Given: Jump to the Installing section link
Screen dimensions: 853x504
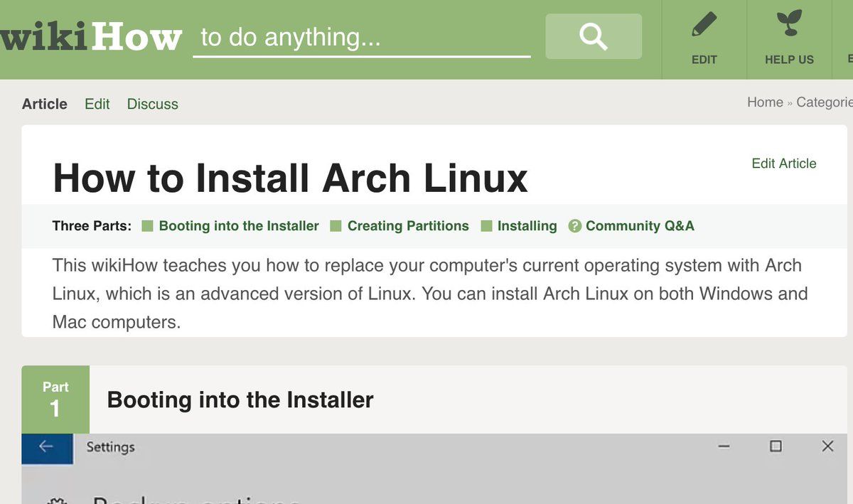Looking at the screenshot, I should point(527,226).
